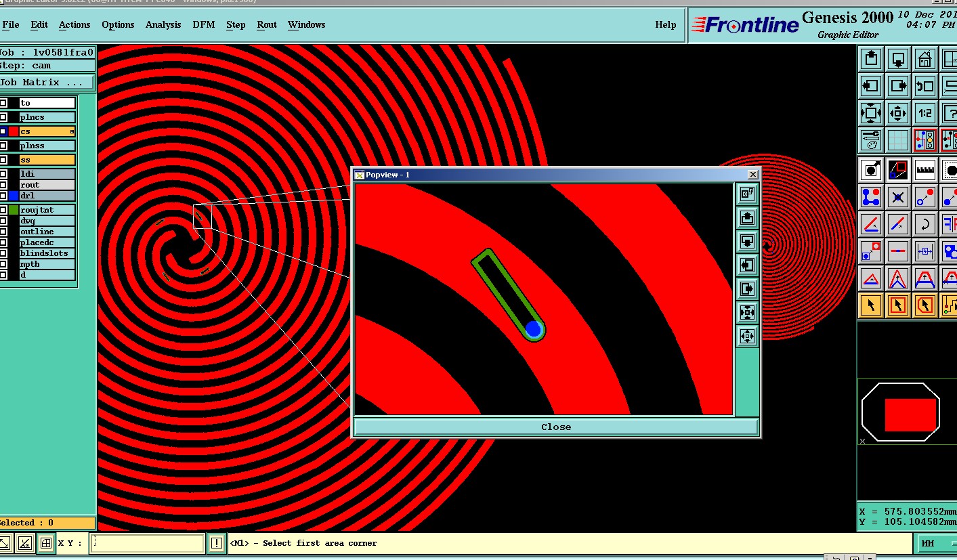Toggle checkbox for the ldi layer

[3, 174]
